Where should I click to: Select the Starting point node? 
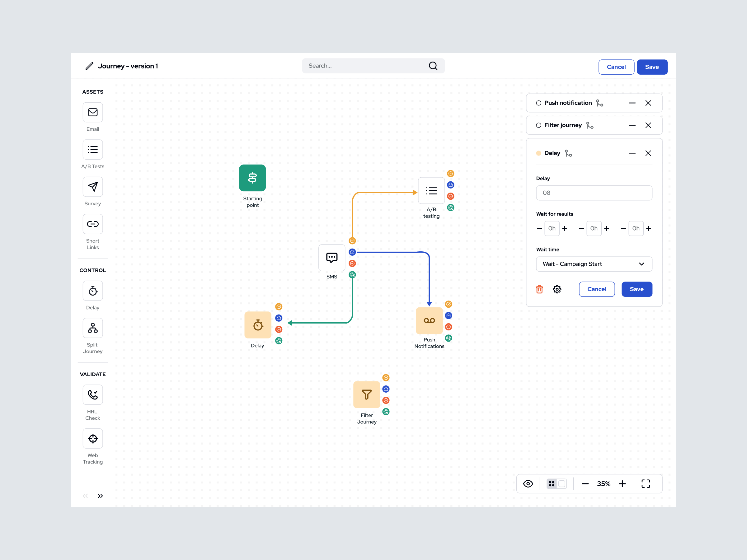tap(252, 178)
